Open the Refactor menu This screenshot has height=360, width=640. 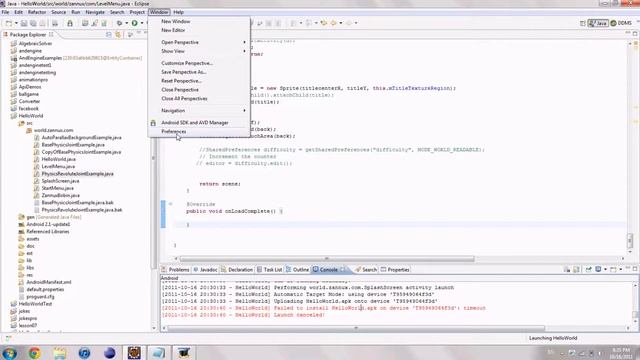tap(37, 12)
